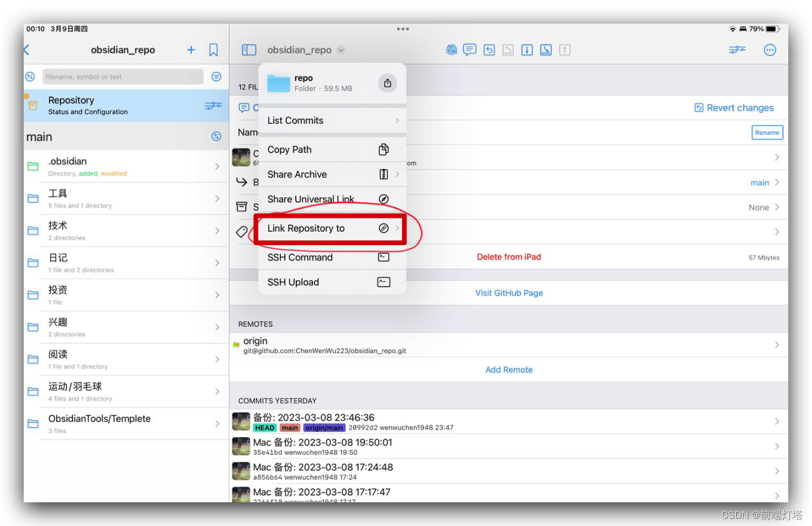Screen dimensions: 812x526
Task: Tap the fingerprint identity toolbar icon
Action: coord(452,50)
